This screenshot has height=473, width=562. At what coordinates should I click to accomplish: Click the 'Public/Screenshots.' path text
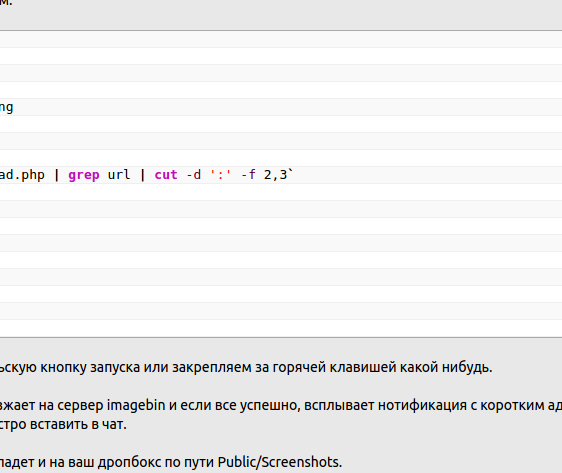pyautogui.click(x=280, y=462)
